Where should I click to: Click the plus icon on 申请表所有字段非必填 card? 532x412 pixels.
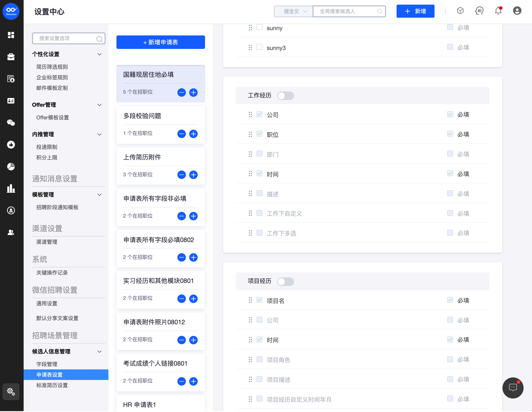click(x=193, y=216)
